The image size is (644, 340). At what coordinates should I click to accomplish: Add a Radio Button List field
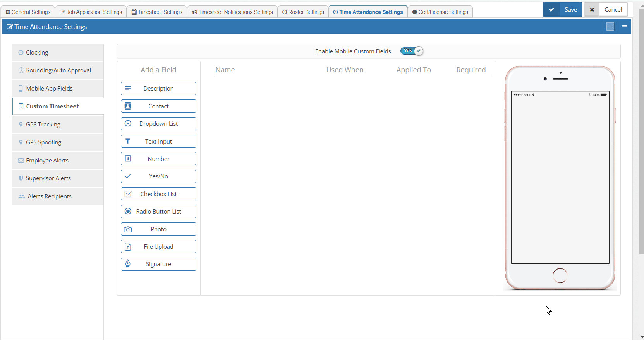(158, 212)
